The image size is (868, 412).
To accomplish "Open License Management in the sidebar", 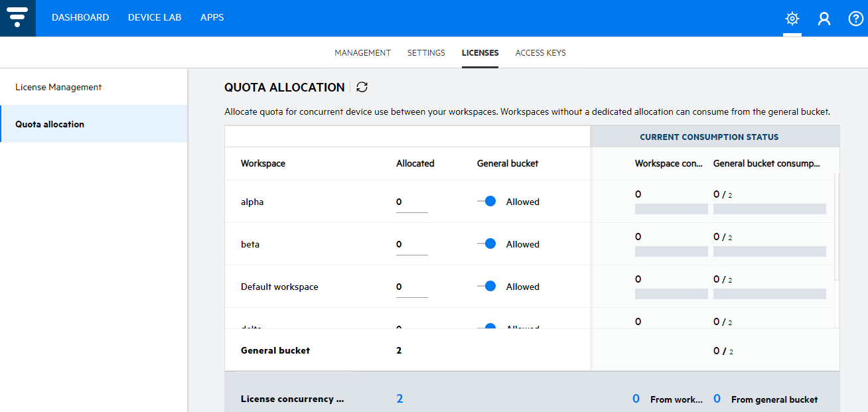I will coord(58,87).
